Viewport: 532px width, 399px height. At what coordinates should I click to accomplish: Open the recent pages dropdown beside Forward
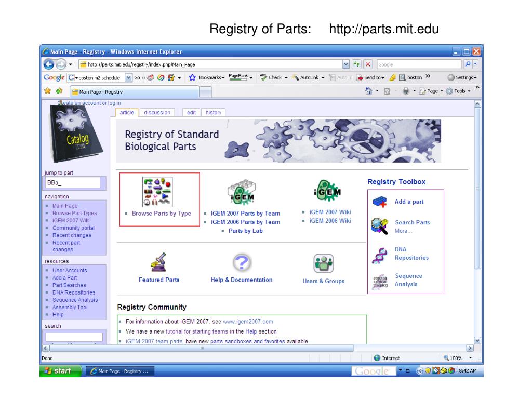point(71,64)
